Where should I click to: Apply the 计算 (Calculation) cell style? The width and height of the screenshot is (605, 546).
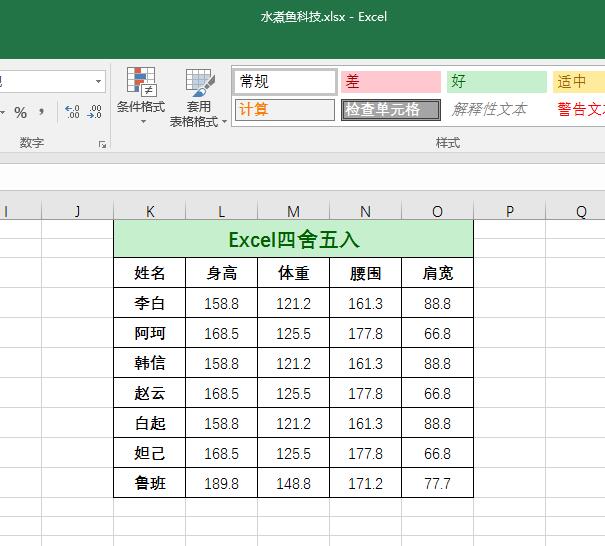(x=285, y=110)
